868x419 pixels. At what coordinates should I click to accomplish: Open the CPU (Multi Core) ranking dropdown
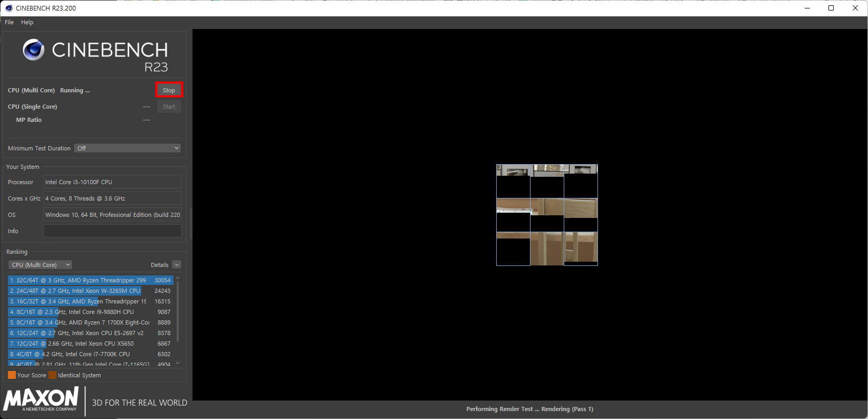pos(40,265)
